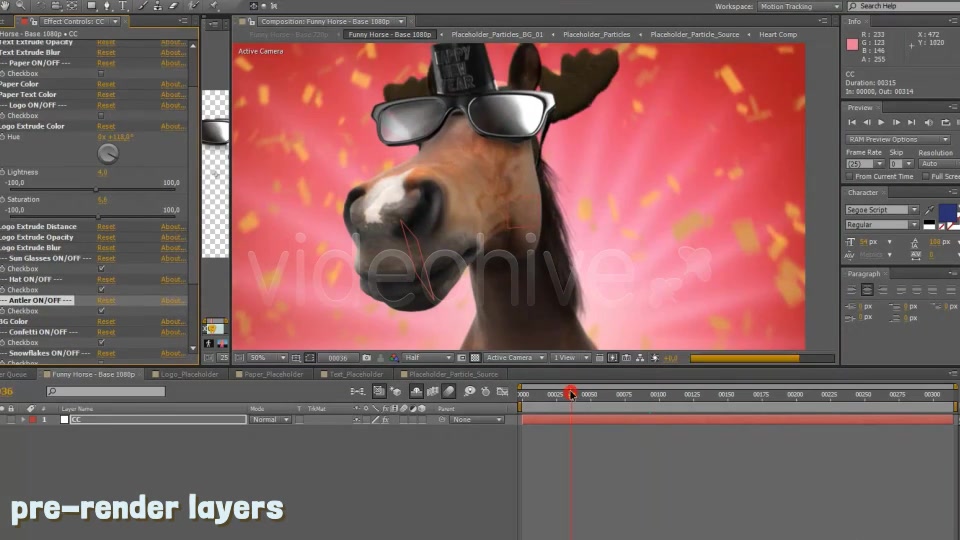Select the left text alignment in Paragraph
960x540 pixels.
pos(852,290)
